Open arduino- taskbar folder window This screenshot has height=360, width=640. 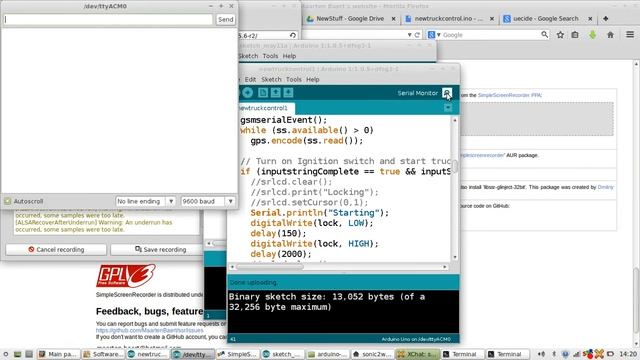coord(327,354)
